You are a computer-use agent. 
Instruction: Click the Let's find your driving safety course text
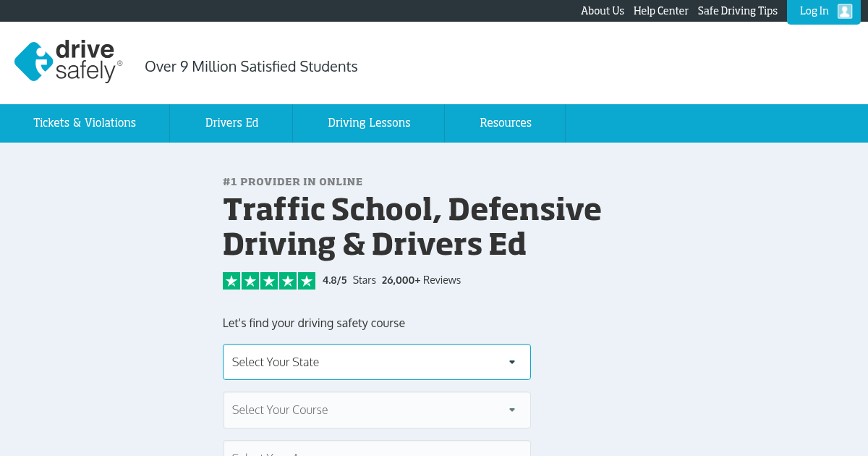[x=314, y=323]
